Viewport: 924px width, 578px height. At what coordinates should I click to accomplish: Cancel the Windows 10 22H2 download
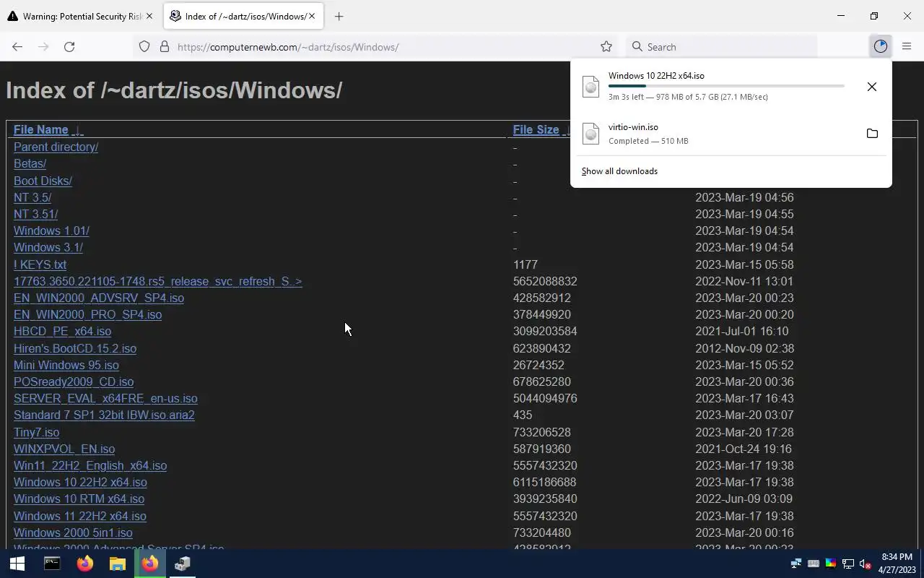coord(872,87)
